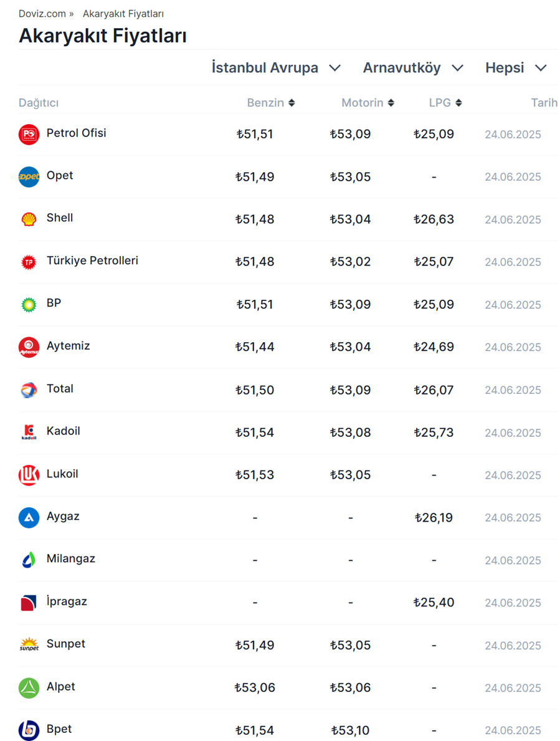Screen dimensions: 560x741
Task: Open the Arnavutköy district dropdown
Action: click(x=413, y=68)
